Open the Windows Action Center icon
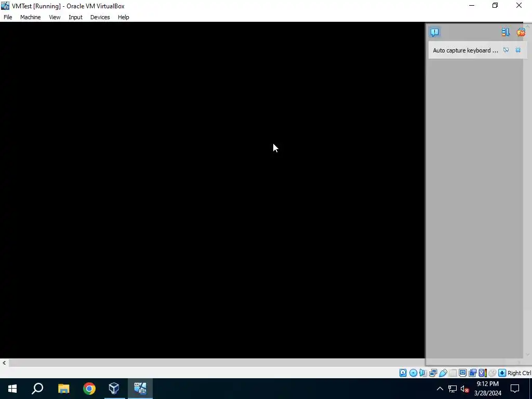Screen dimensions: 532x399 pyautogui.click(x=515, y=389)
